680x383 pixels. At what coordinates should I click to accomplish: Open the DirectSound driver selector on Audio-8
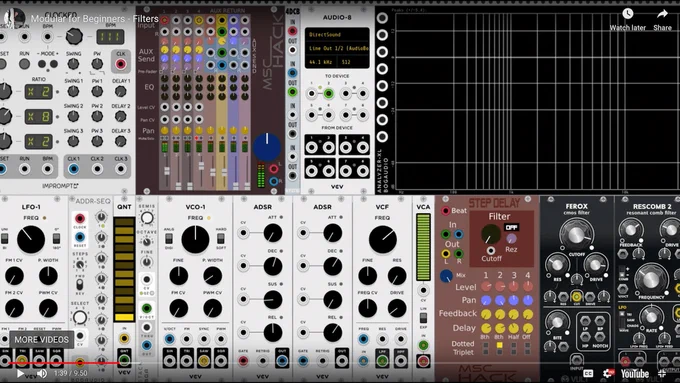click(x=337, y=35)
